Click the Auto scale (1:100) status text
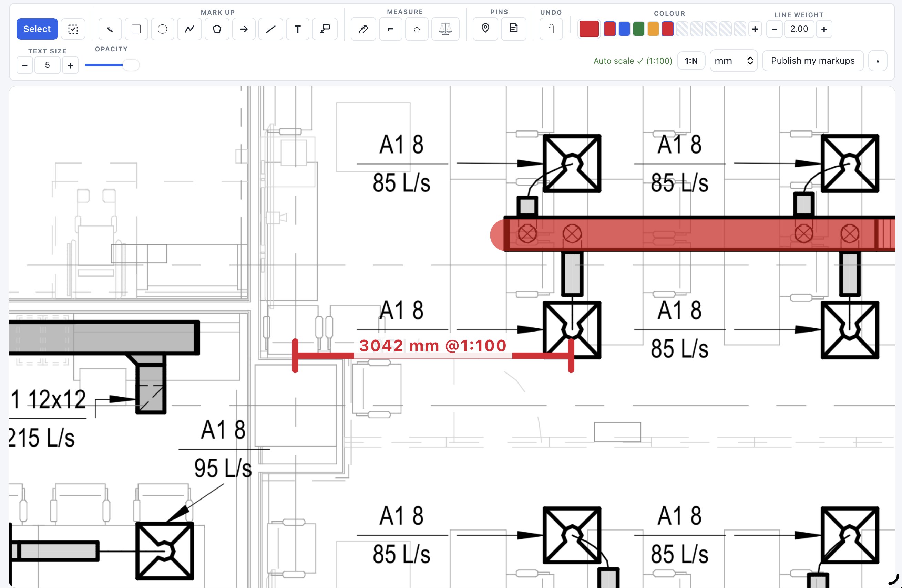This screenshot has width=902, height=588. (633, 61)
